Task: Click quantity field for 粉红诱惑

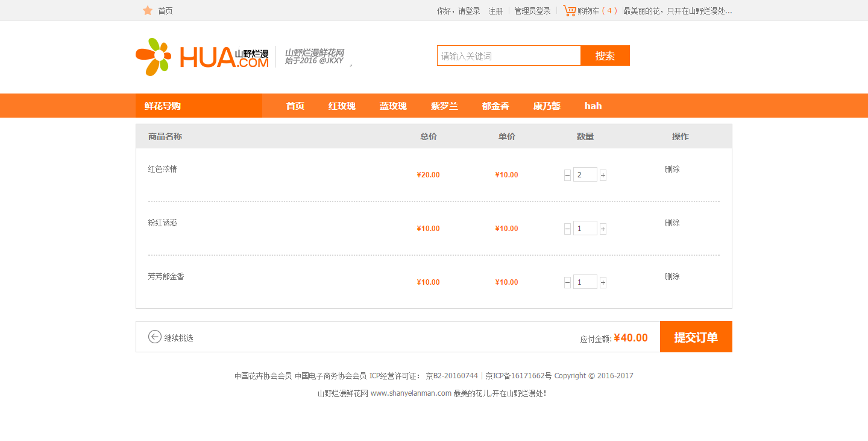Action: [585, 228]
